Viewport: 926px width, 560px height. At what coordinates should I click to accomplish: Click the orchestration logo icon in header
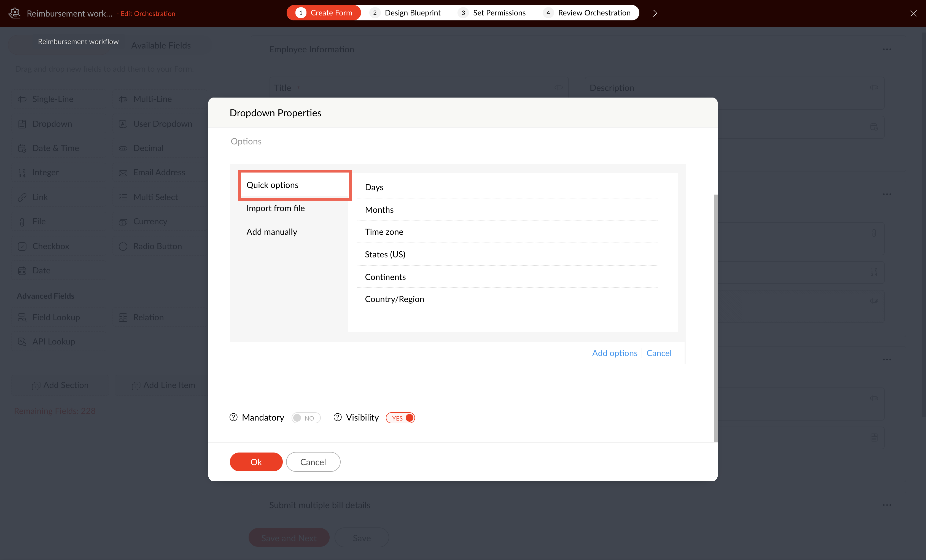pyautogui.click(x=14, y=13)
